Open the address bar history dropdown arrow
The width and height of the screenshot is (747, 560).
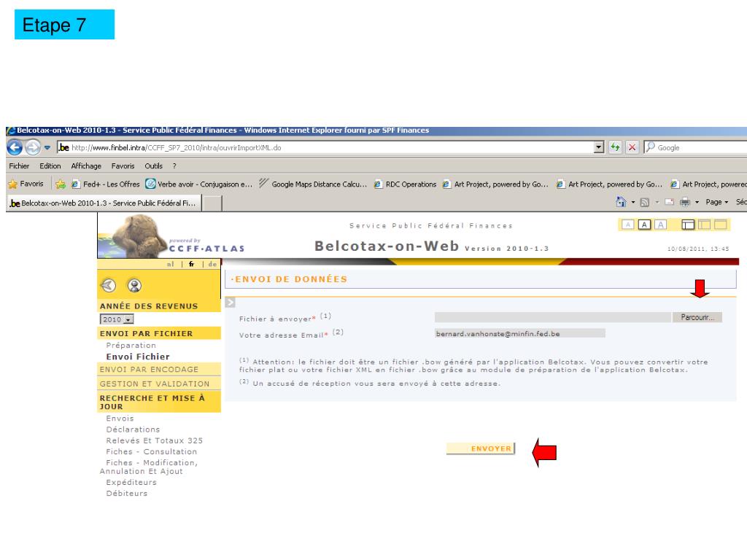[600, 147]
